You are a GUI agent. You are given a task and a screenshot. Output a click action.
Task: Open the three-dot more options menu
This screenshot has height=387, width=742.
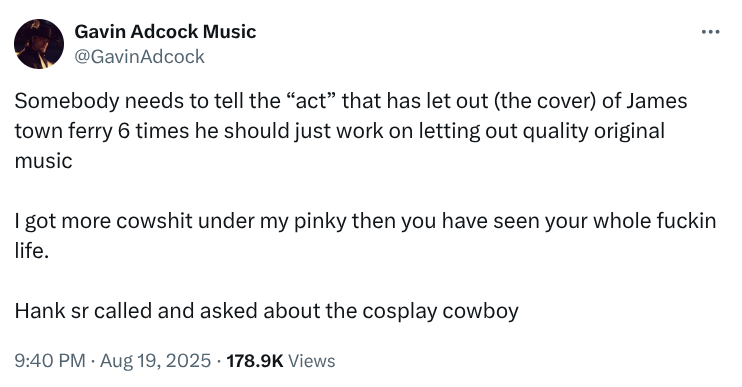pyautogui.click(x=710, y=32)
